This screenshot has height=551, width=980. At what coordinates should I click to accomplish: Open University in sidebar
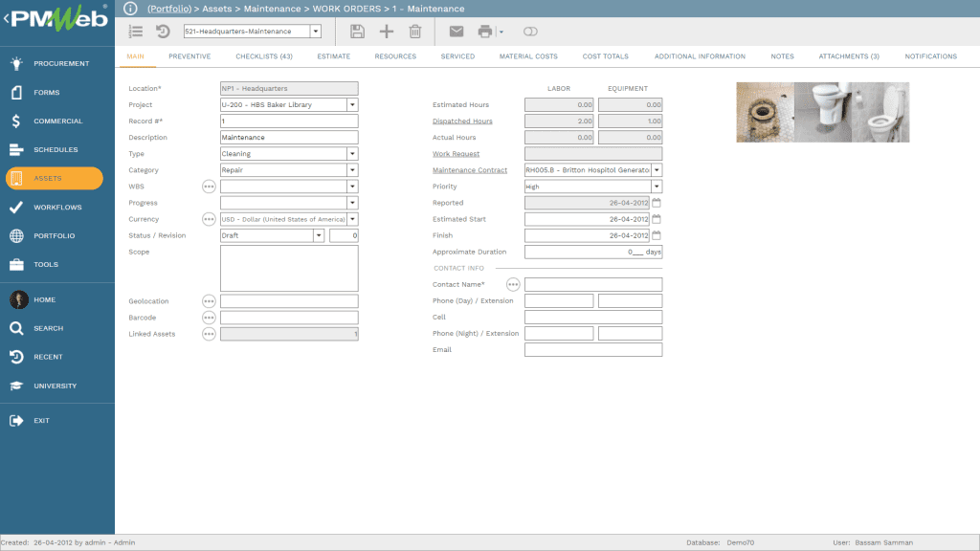click(x=56, y=386)
